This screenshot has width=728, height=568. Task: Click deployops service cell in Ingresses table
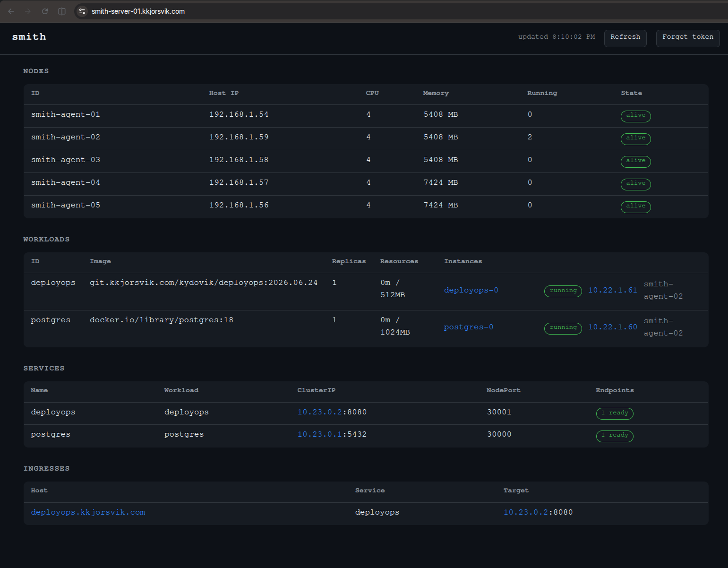point(377,512)
